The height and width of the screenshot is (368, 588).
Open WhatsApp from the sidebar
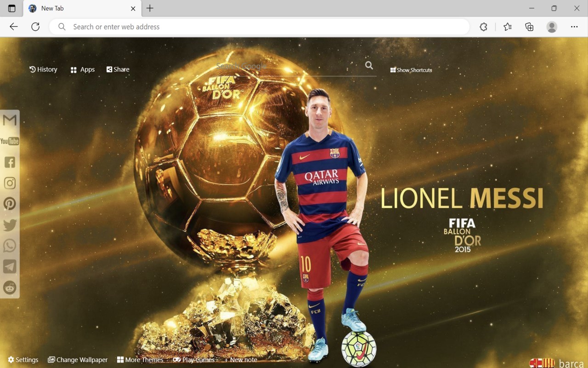10,246
